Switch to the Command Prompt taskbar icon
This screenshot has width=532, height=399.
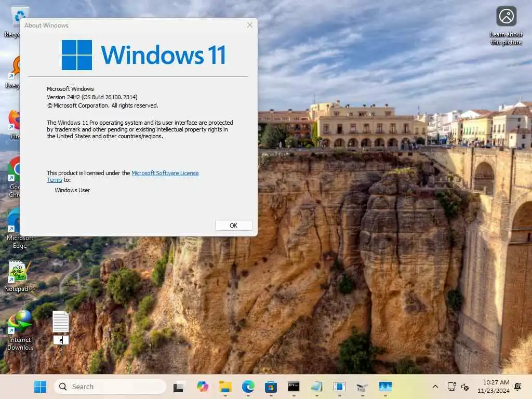coord(294,387)
